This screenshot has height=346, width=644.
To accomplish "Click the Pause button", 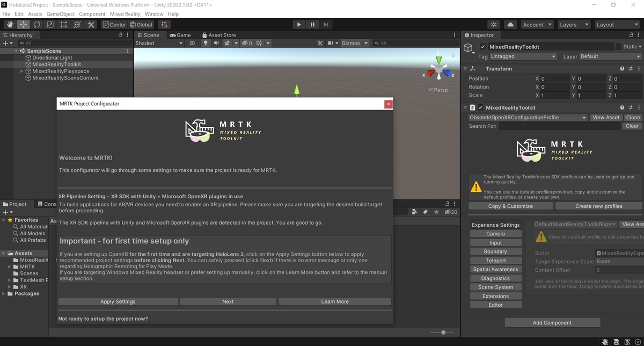I will [x=312, y=25].
